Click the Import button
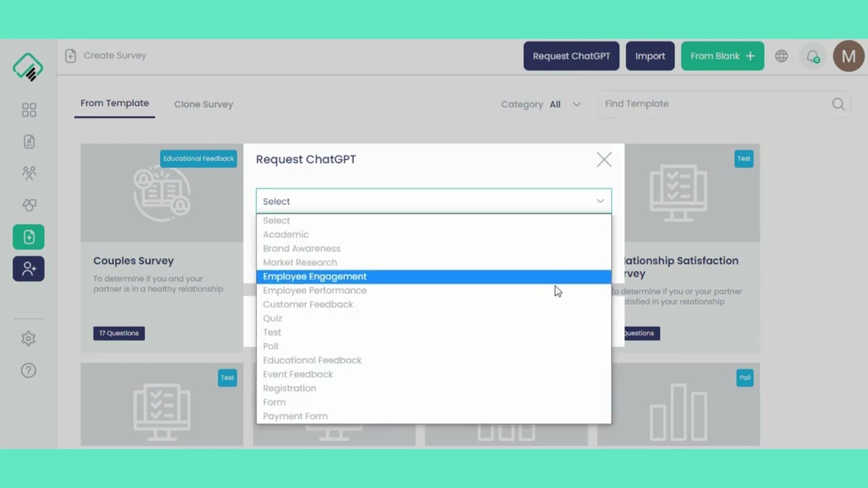 click(650, 56)
